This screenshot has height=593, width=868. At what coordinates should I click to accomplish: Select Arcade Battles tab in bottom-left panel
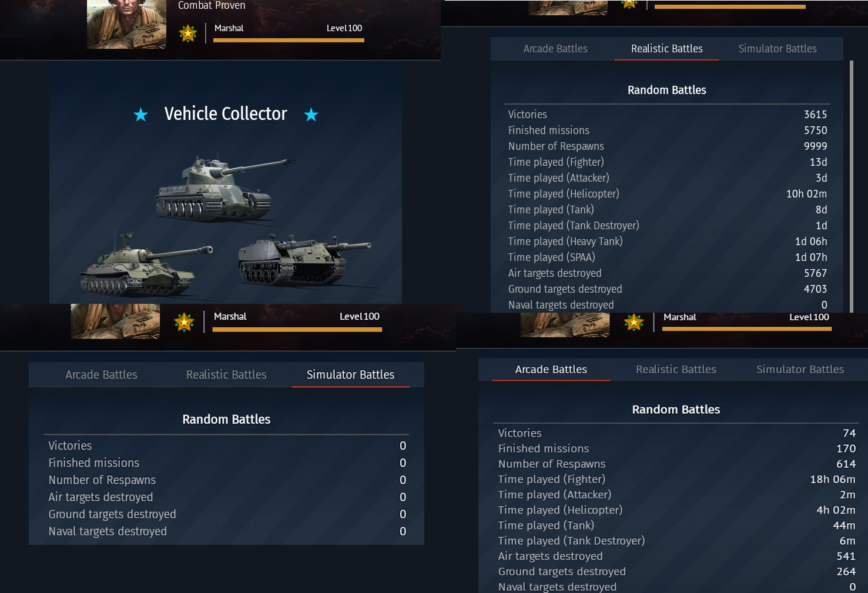[101, 375]
